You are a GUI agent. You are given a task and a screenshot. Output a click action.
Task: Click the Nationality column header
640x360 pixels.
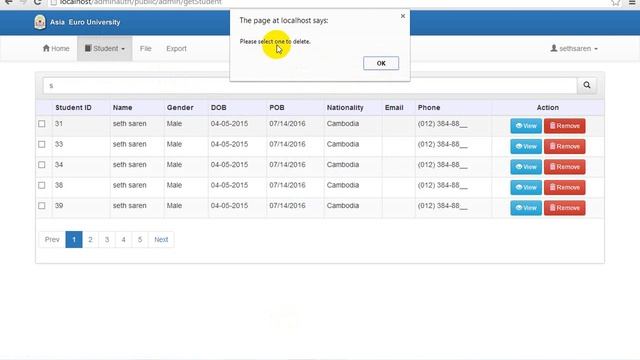[x=345, y=108]
